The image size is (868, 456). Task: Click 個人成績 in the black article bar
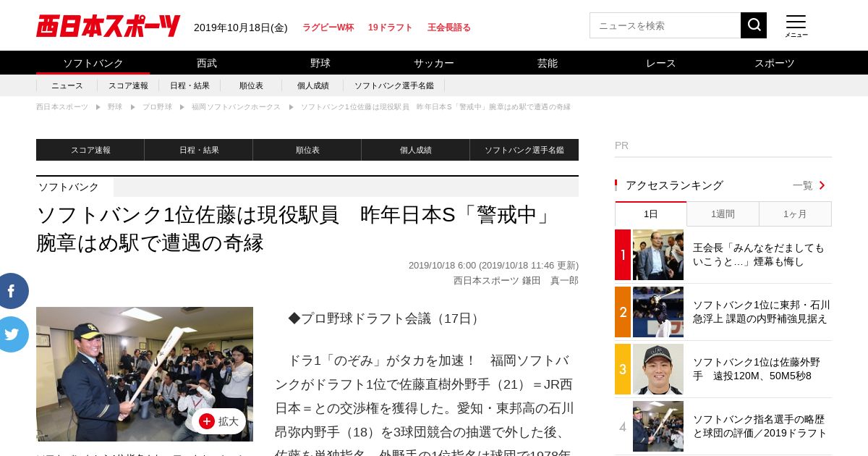[416, 150]
